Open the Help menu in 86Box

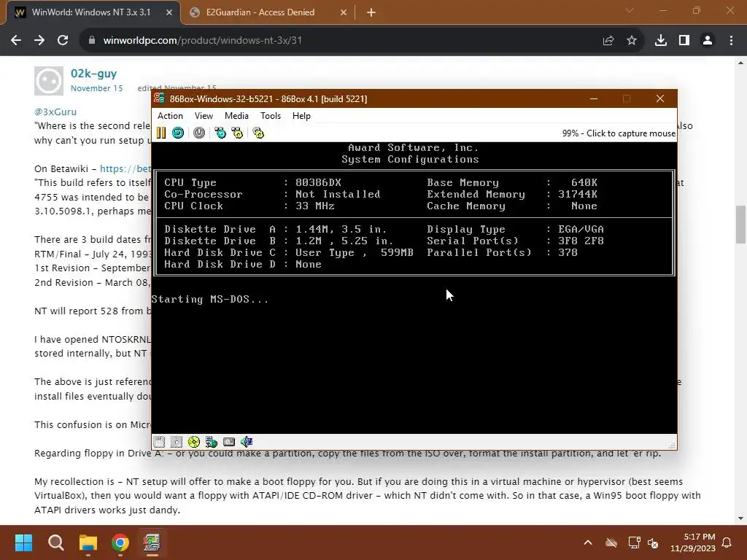click(301, 116)
